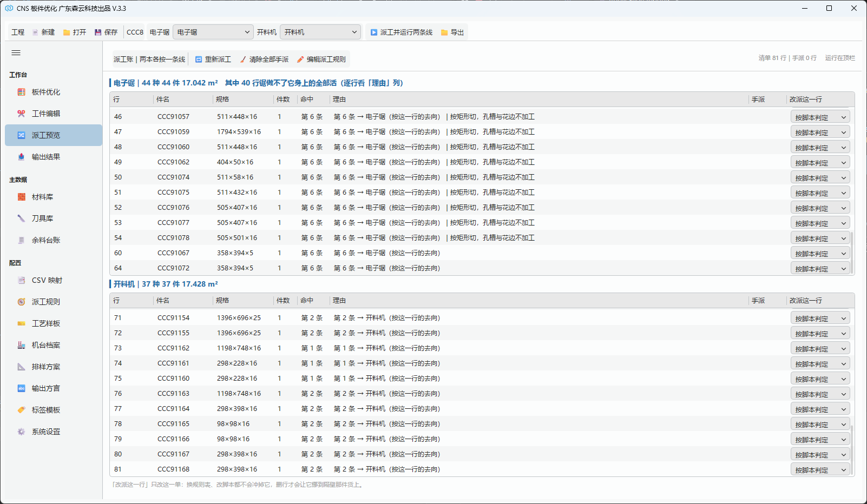Open 系统设置 page
This screenshot has height=504, width=867.
pos(54,432)
